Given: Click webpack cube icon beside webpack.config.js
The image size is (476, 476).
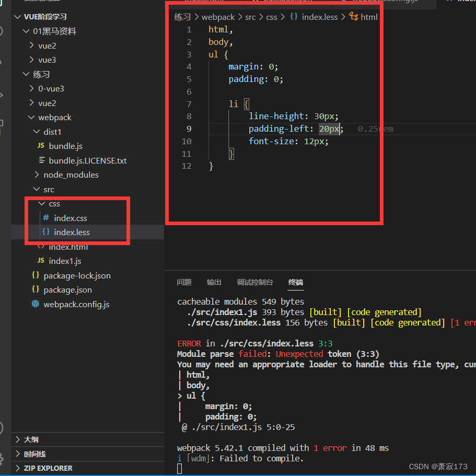Looking at the screenshot, I should pyautogui.click(x=36, y=304).
